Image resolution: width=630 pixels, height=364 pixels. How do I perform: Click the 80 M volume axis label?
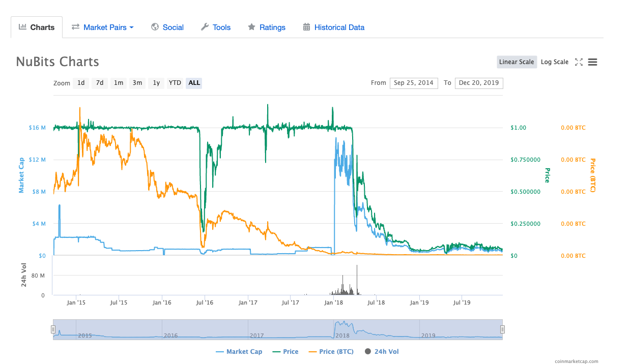pos(39,276)
